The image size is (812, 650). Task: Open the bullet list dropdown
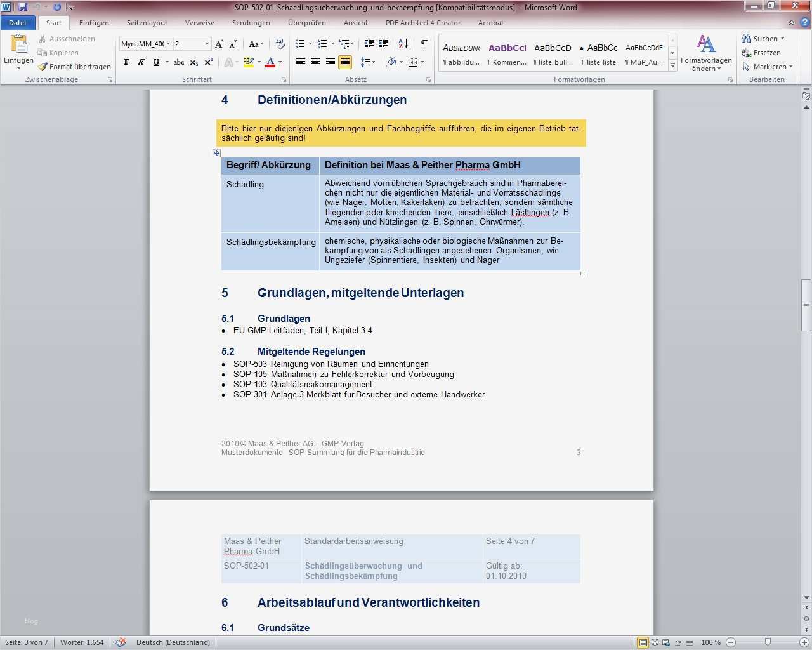click(310, 44)
